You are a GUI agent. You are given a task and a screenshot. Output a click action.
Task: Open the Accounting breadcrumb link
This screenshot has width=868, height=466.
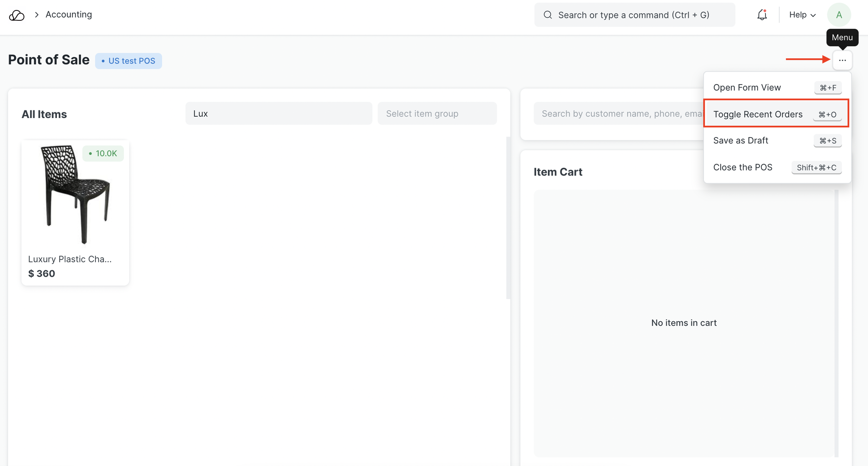pyautogui.click(x=69, y=14)
